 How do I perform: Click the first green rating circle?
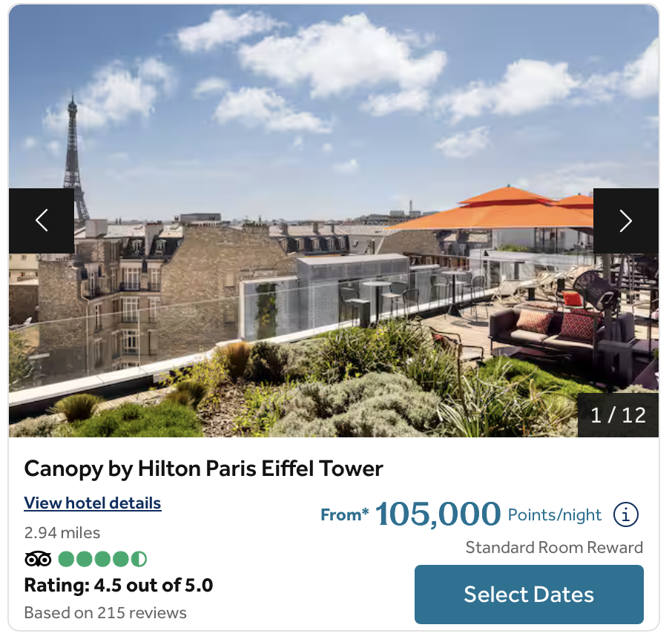point(66,559)
